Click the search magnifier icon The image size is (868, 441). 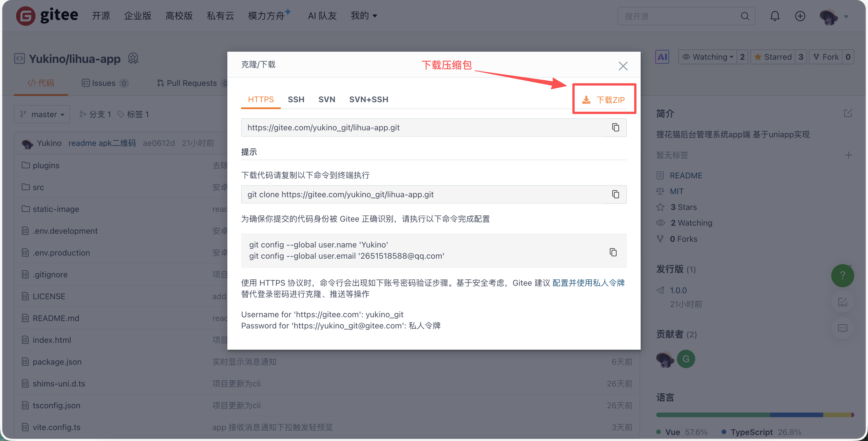[x=745, y=16]
